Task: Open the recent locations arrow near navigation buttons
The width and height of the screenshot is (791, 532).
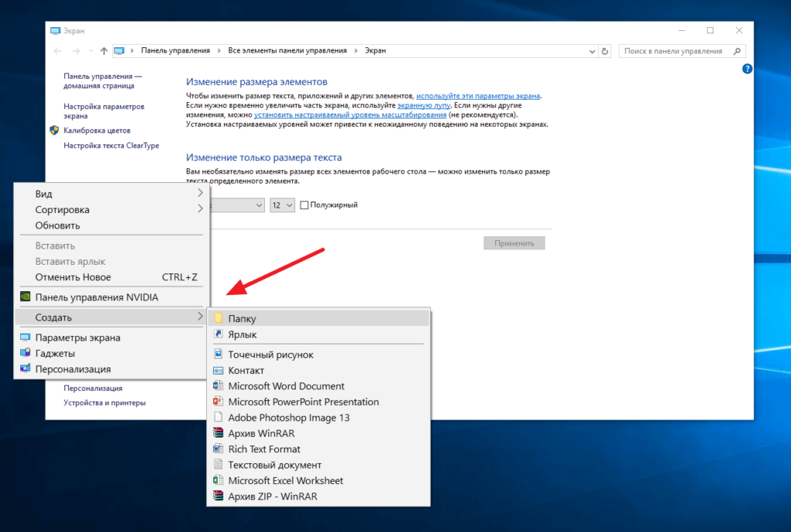Action: click(x=91, y=51)
